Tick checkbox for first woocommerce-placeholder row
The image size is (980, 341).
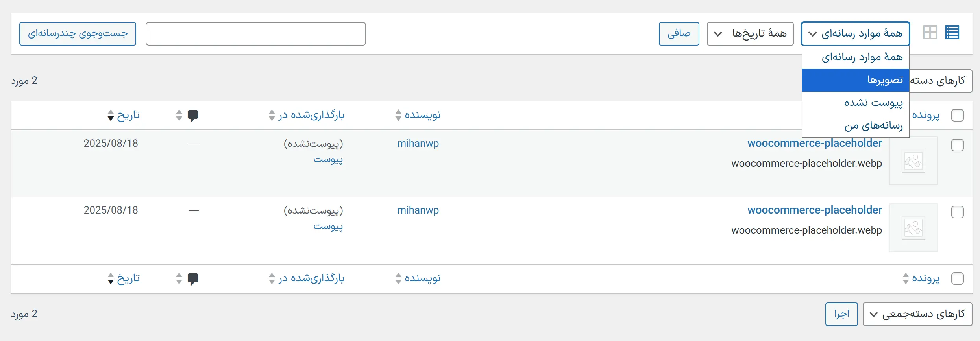pos(957,145)
